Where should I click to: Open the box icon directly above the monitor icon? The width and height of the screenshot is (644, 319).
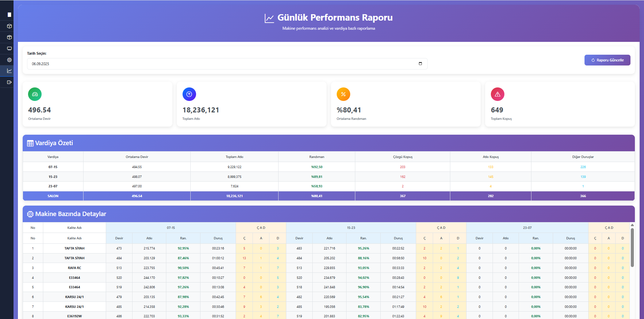coord(9,37)
